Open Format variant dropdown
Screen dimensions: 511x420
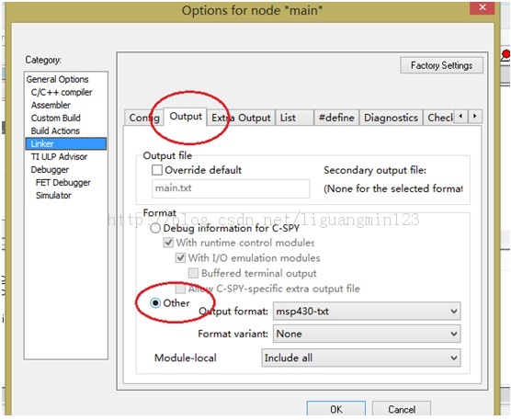coord(367,334)
